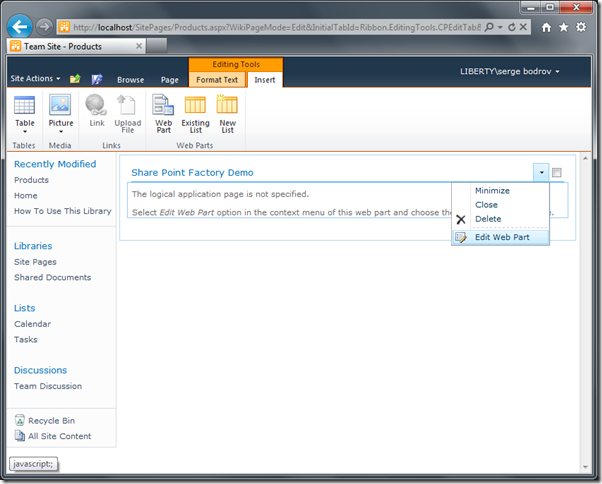
Task: Click the Edit Web Part pencil icon
Action: click(x=461, y=238)
